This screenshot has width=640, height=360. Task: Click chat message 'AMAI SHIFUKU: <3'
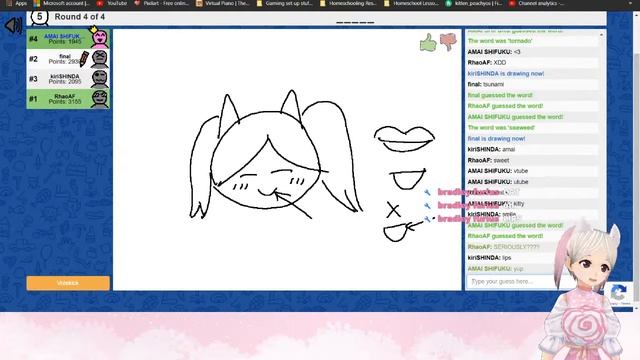pyautogui.click(x=494, y=52)
